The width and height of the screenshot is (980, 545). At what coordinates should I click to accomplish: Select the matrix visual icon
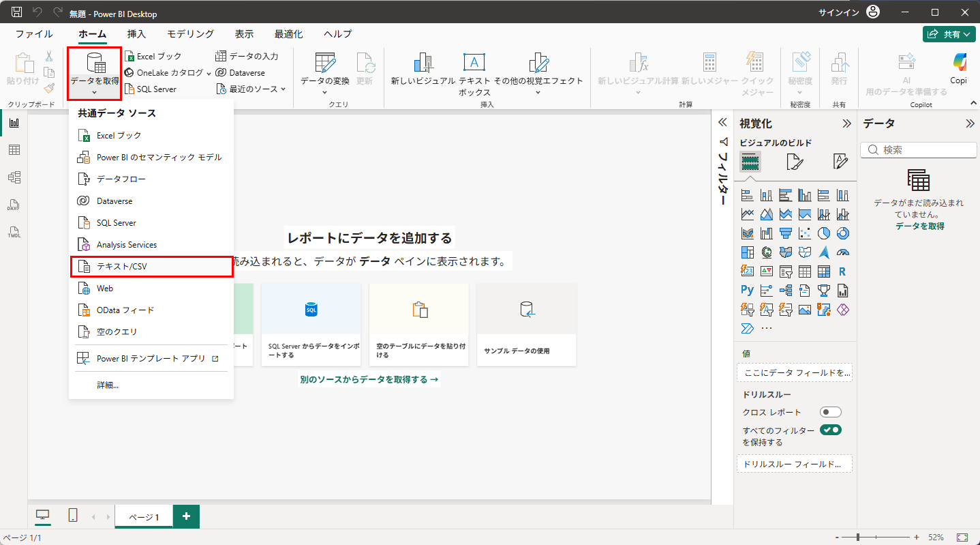pos(823,271)
